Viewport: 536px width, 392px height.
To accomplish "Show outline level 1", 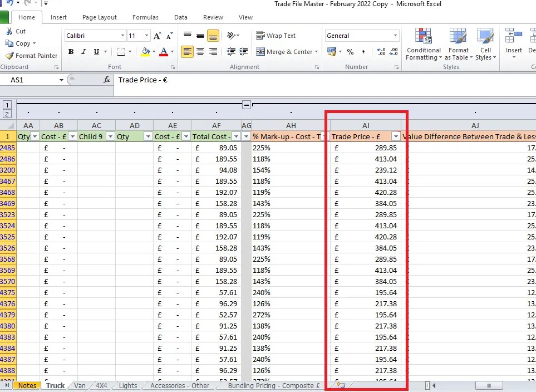I will click(7, 105).
